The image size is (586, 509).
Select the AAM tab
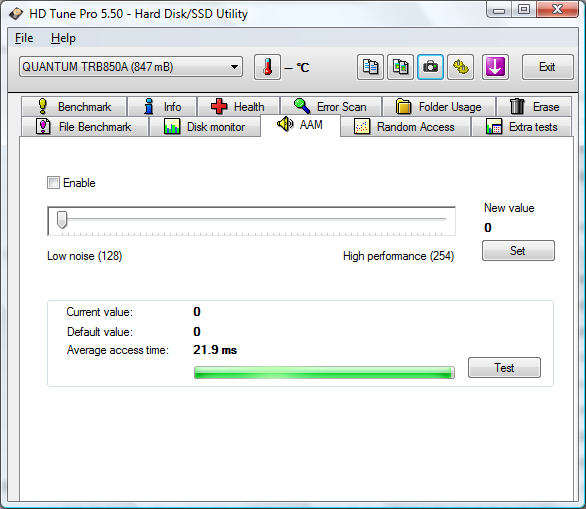click(x=300, y=125)
